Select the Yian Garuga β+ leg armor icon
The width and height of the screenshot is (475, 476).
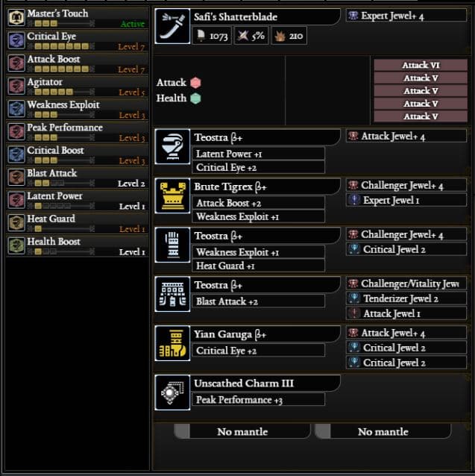[x=172, y=343]
